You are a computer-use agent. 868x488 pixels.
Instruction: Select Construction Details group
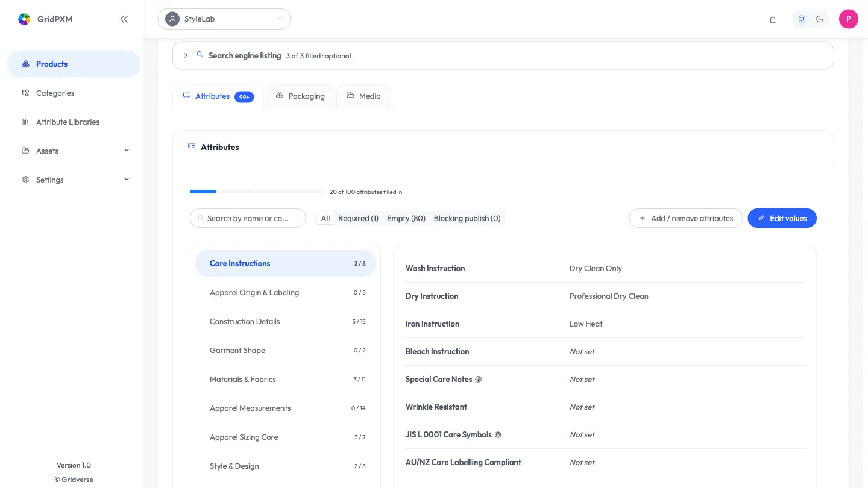pos(285,321)
